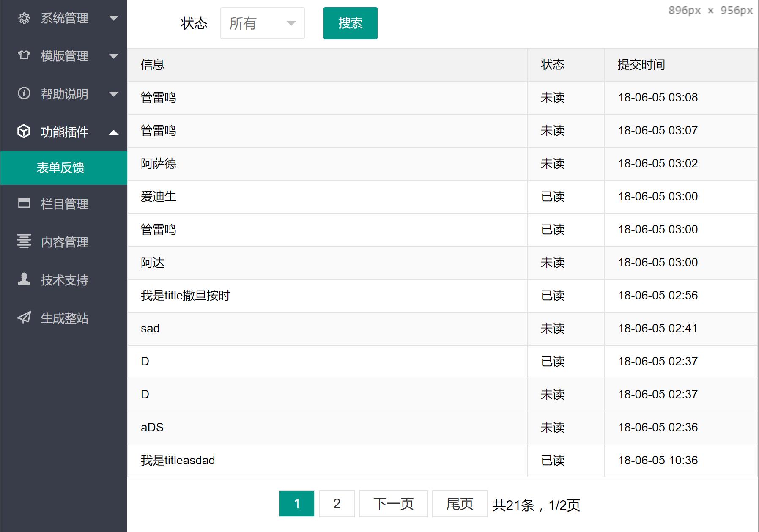Expand the 模版管理 menu arrow
The width and height of the screenshot is (759, 532).
113,56
